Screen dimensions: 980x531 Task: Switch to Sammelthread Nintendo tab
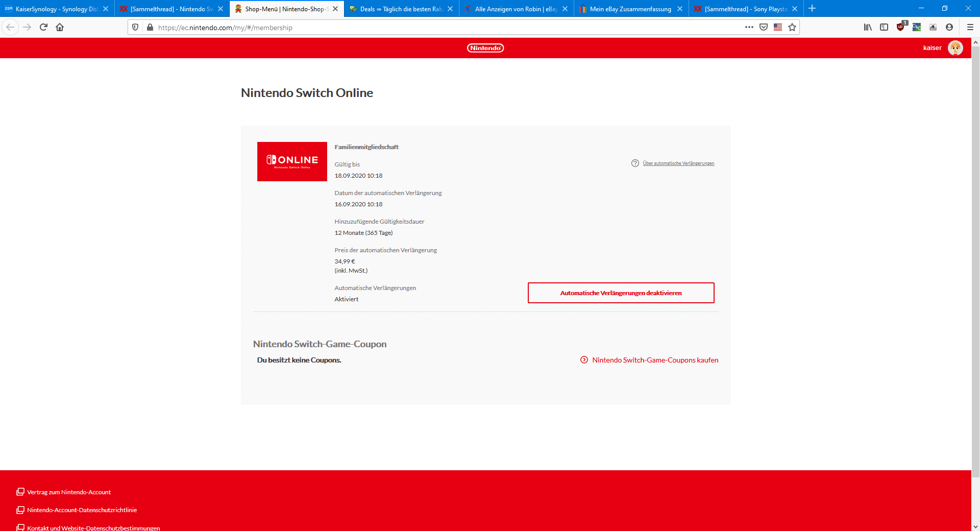(172, 9)
